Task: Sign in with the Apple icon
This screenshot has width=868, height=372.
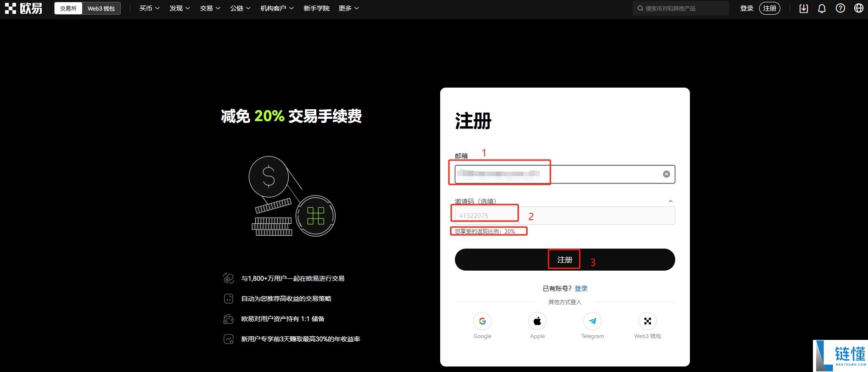Action: pyautogui.click(x=537, y=321)
